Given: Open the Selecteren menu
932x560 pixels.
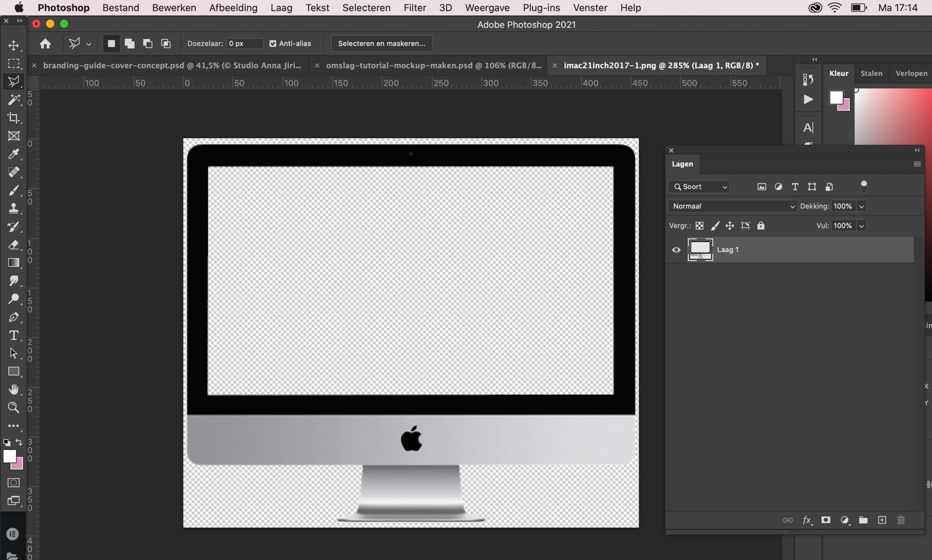Looking at the screenshot, I should 366,8.
